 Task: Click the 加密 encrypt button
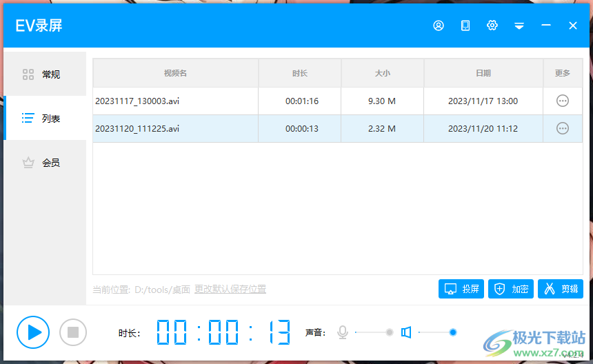click(510, 289)
